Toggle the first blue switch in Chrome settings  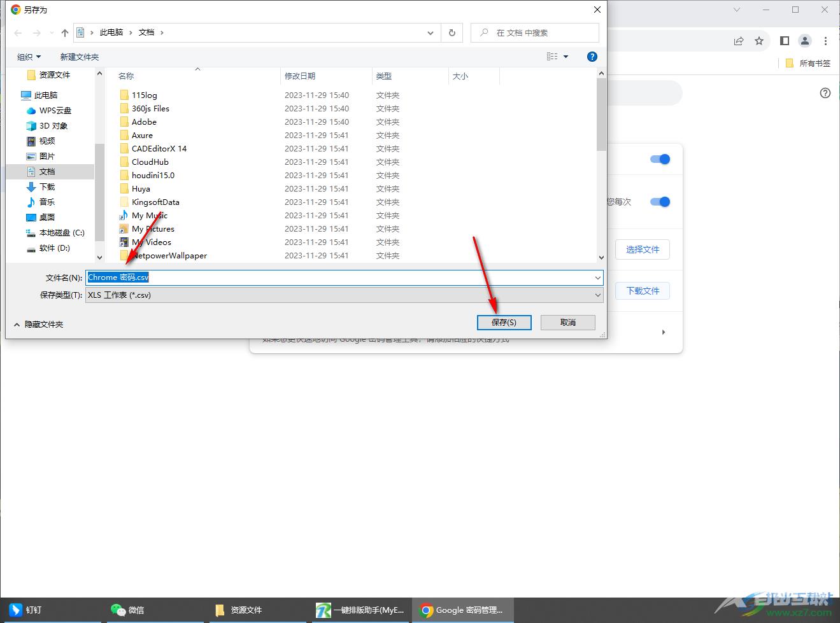tap(660, 159)
